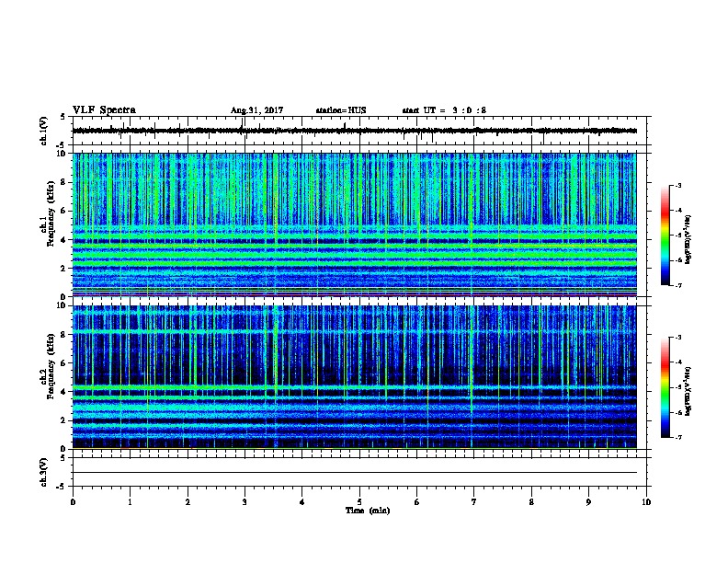Viewport: 728px width, 563px height.
Task: Click the "-7" label on ch.2 colorbar
Action: tap(677, 437)
